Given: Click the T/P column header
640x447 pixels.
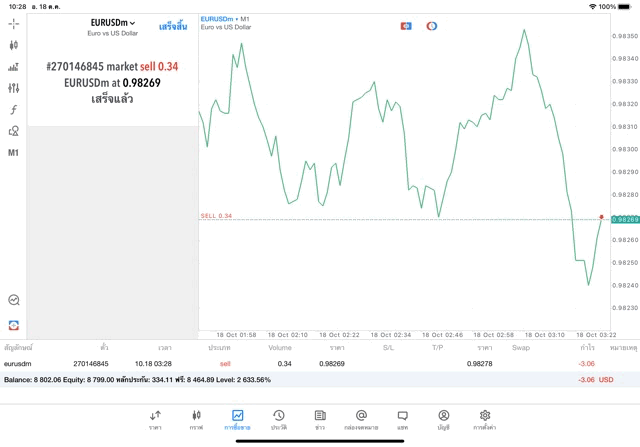Looking at the screenshot, I should [x=438, y=348].
